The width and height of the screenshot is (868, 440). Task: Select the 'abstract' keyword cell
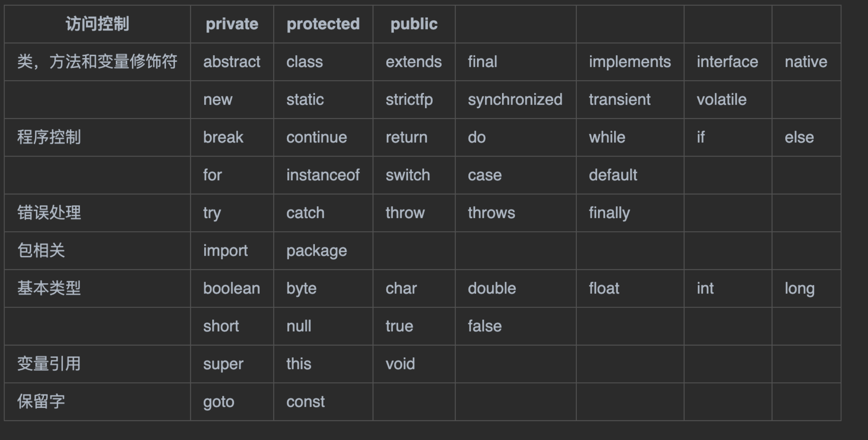[x=232, y=62]
